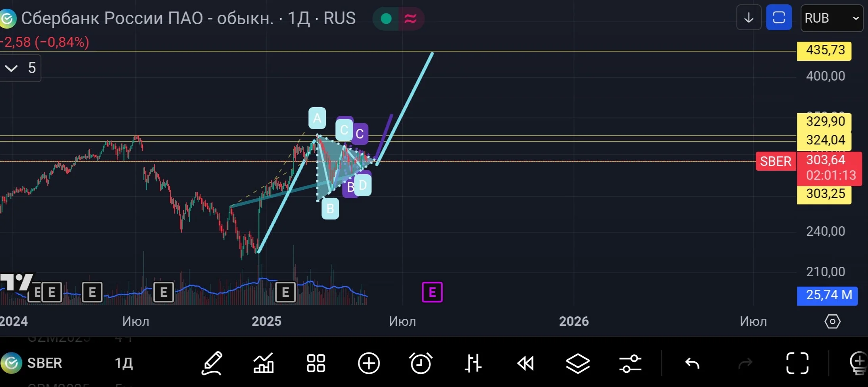This screenshot has height=387, width=868.
Task: Select the purple C pattern label
Action: pyautogui.click(x=360, y=134)
